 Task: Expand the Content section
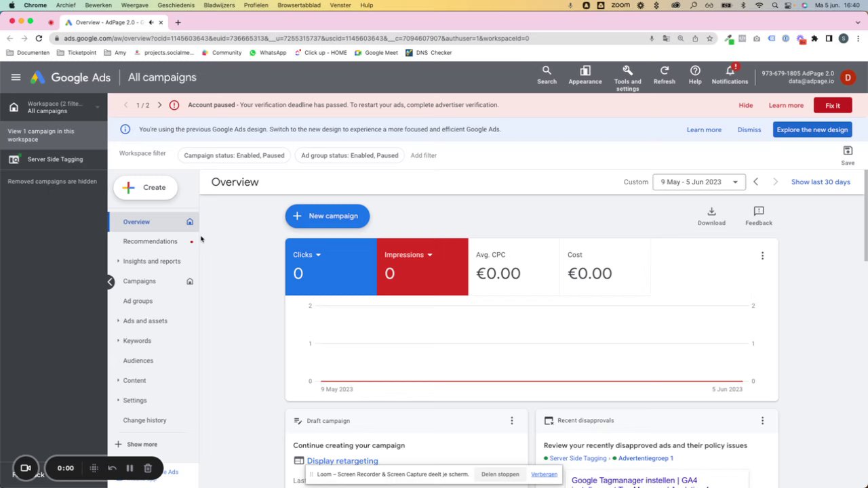coord(118,380)
